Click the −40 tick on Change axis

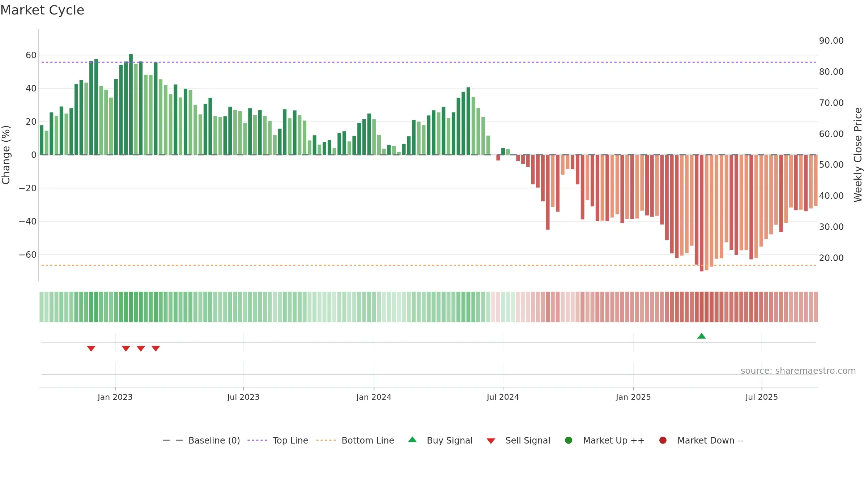click(28, 222)
